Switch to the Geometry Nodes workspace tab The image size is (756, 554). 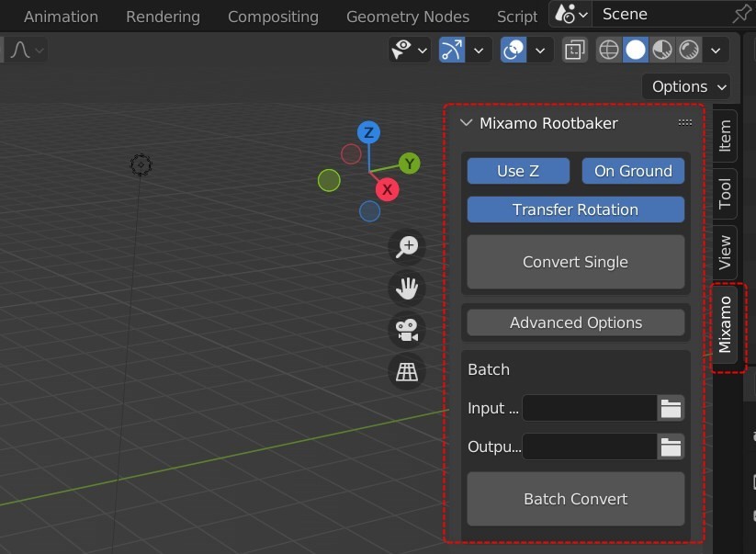click(408, 17)
